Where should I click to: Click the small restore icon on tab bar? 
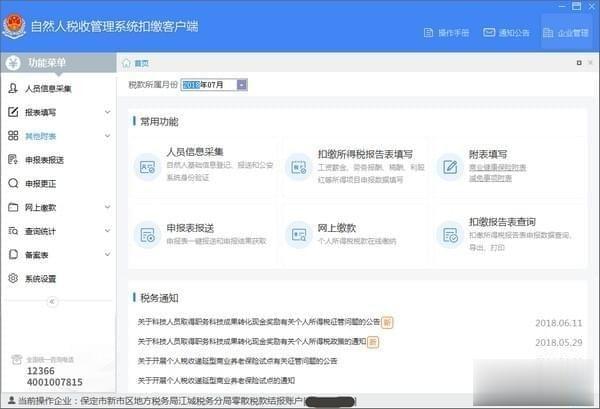tap(579, 63)
